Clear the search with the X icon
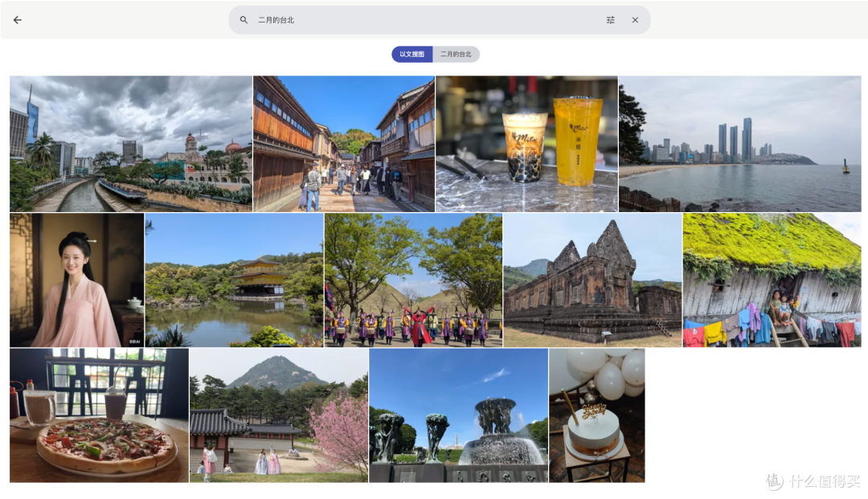Image resolution: width=868 pixels, height=499 pixels. (635, 20)
